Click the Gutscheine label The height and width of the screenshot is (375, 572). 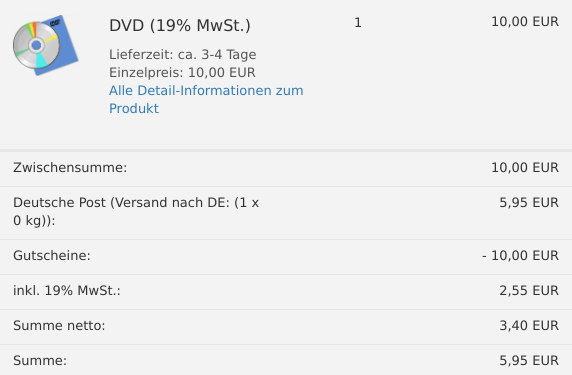click(52, 255)
